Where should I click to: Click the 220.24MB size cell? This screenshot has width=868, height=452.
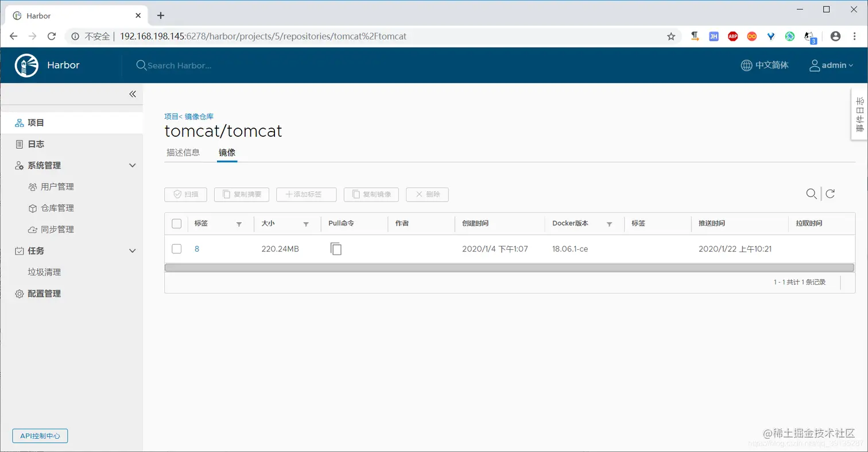pyautogui.click(x=280, y=249)
